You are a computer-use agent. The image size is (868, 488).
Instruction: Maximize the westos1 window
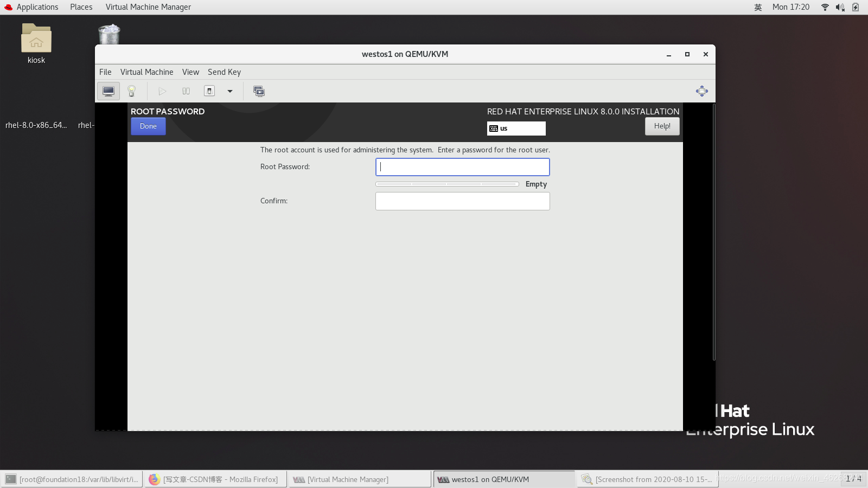pyautogui.click(x=687, y=54)
